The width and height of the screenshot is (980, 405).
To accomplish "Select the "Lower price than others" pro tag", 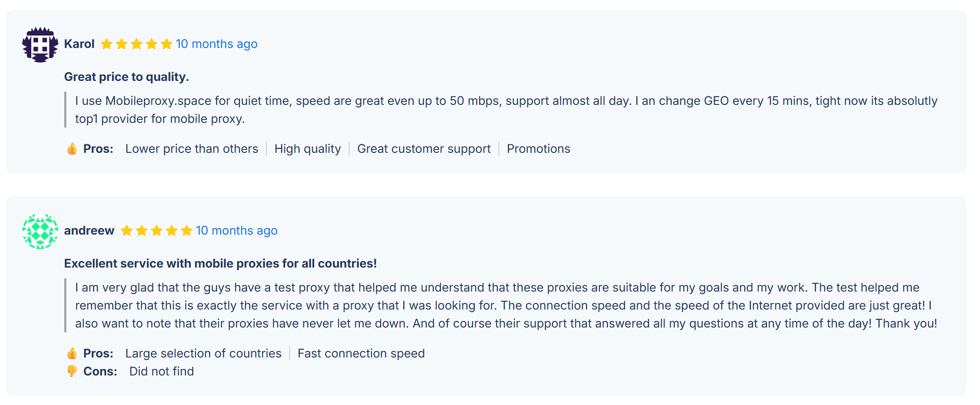I will pyautogui.click(x=191, y=149).
